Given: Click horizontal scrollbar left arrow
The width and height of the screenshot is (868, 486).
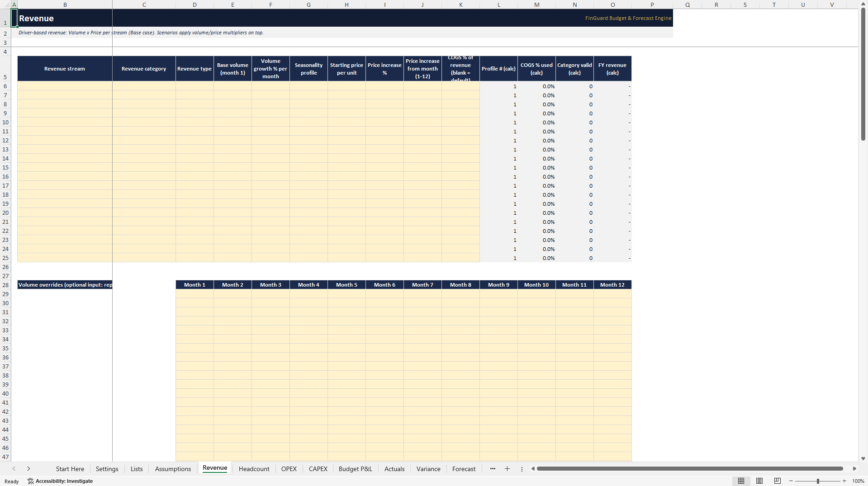Looking at the screenshot, I should pyautogui.click(x=533, y=469).
